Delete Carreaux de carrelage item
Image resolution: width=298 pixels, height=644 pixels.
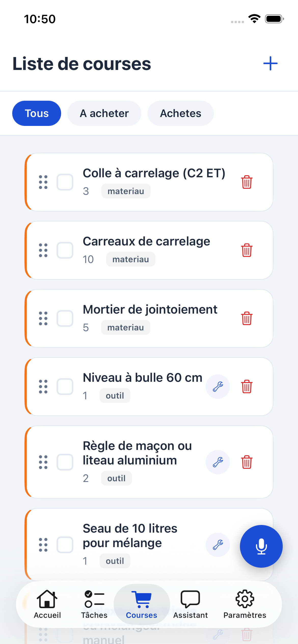click(247, 250)
